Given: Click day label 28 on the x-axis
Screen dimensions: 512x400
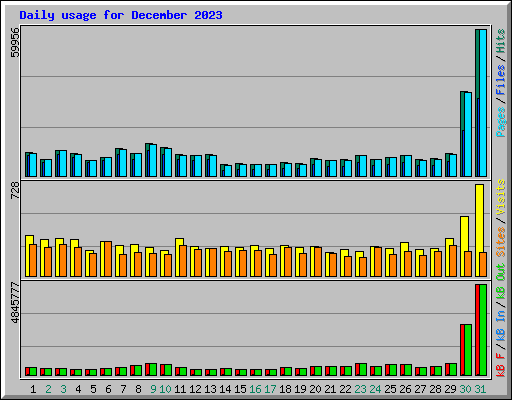Looking at the screenshot, I should pos(435,389).
